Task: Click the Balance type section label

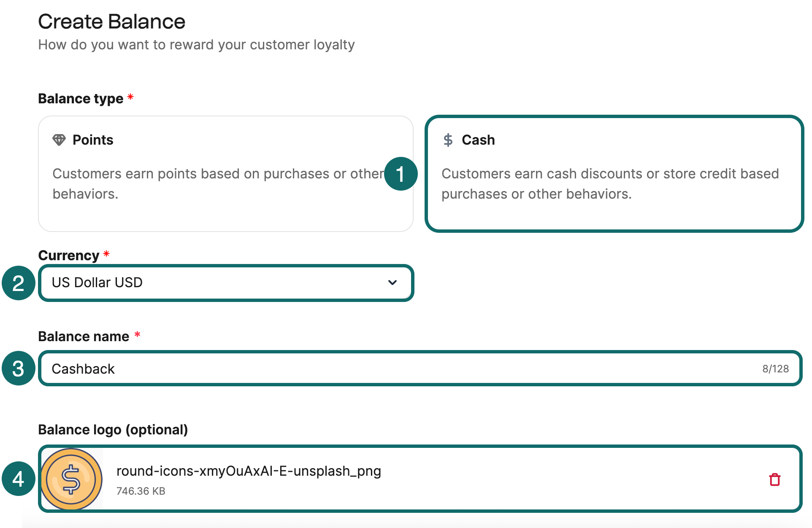Action: (x=80, y=98)
